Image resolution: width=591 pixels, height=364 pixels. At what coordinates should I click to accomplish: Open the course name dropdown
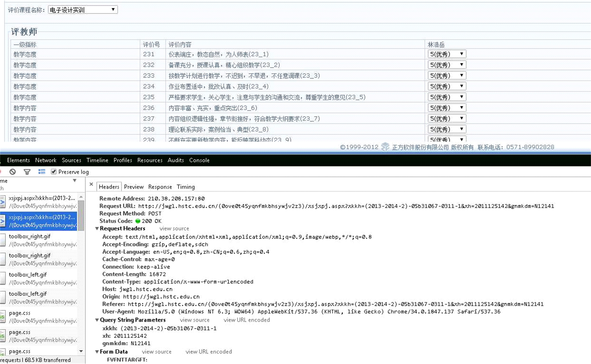click(83, 10)
